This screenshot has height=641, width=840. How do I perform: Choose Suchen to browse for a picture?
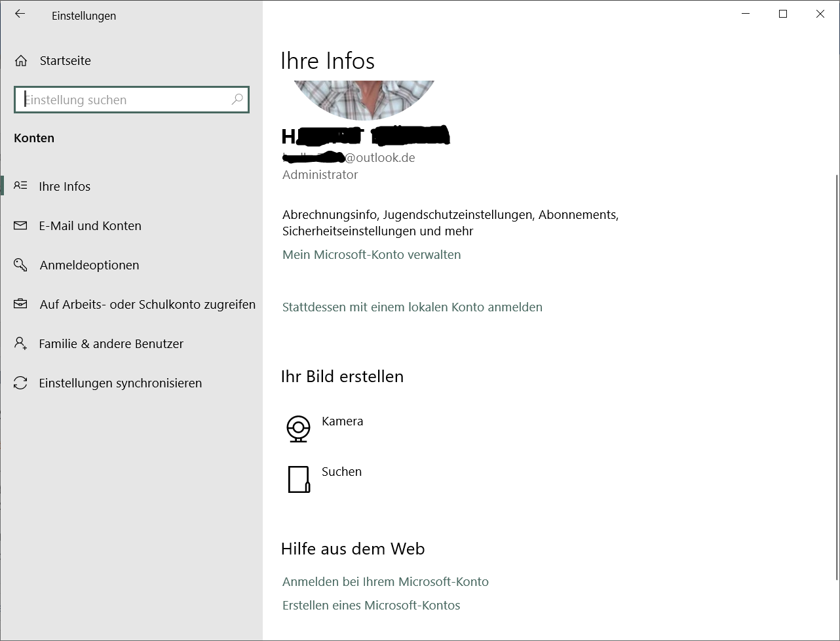[341, 471]
